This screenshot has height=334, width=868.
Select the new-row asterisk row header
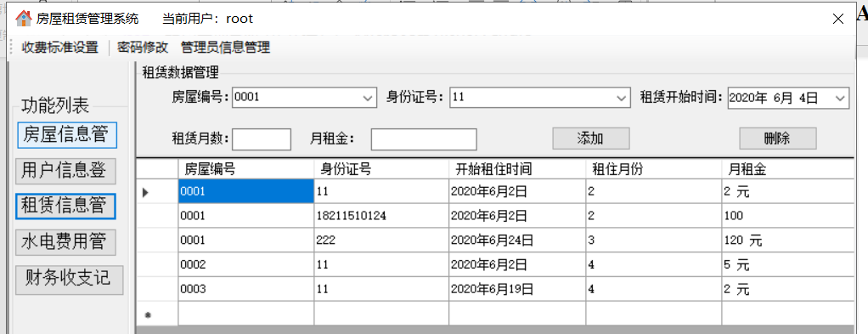tap(156, 314)
